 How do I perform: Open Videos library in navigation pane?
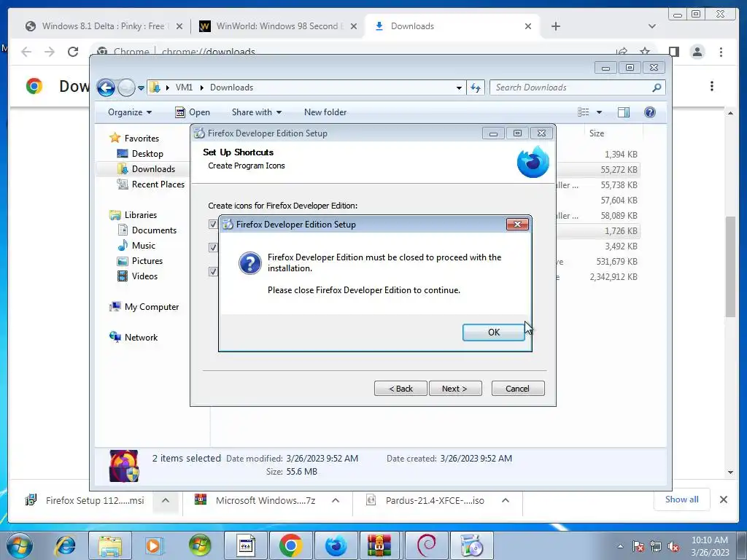144,276
